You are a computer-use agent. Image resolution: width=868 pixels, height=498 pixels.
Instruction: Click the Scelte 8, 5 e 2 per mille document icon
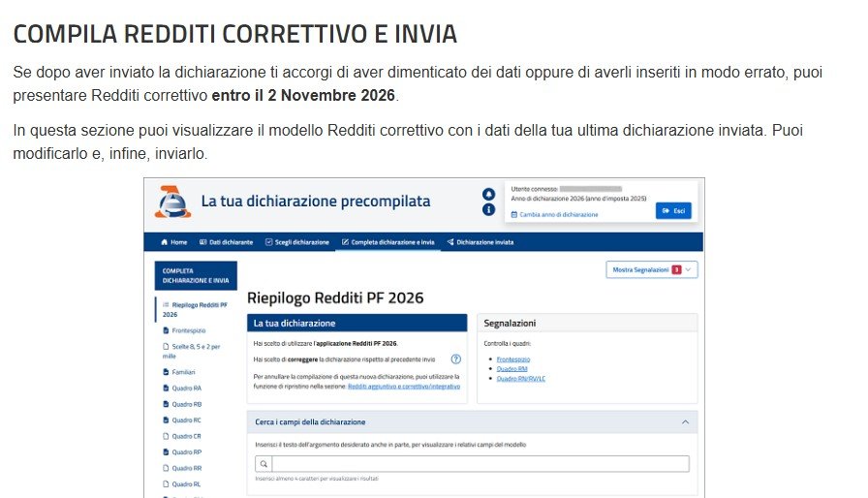[x=166, y=347]
